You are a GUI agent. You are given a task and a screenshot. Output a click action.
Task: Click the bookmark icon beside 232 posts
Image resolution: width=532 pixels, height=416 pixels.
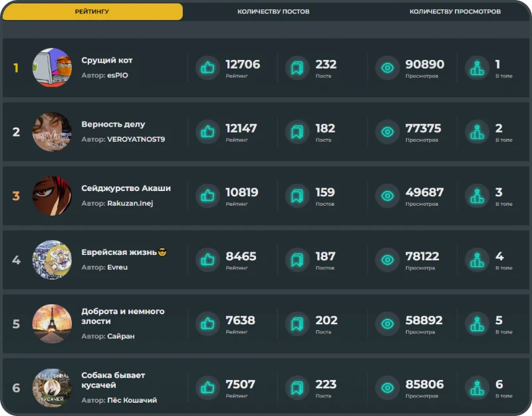tap(297, 68)
